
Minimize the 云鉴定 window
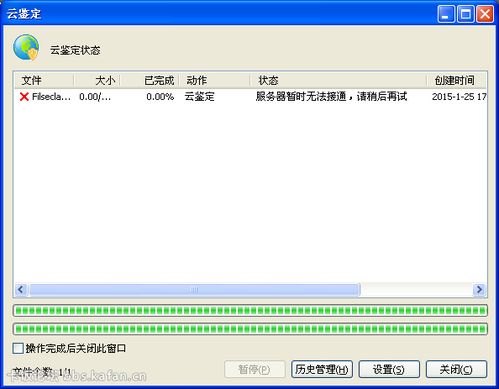pos(445,14)
